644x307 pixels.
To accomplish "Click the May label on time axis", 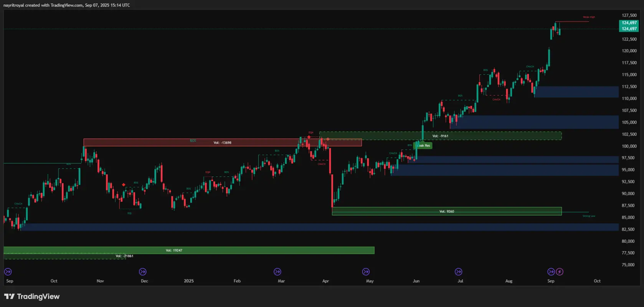I will point(370,281).
